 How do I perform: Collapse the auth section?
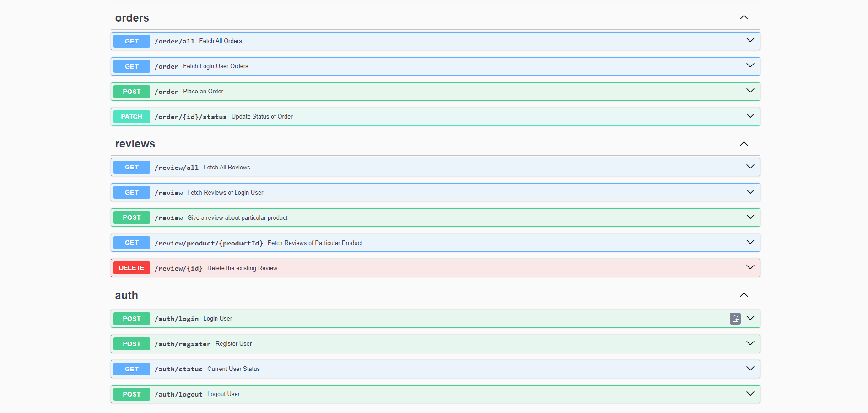point(744,295)
